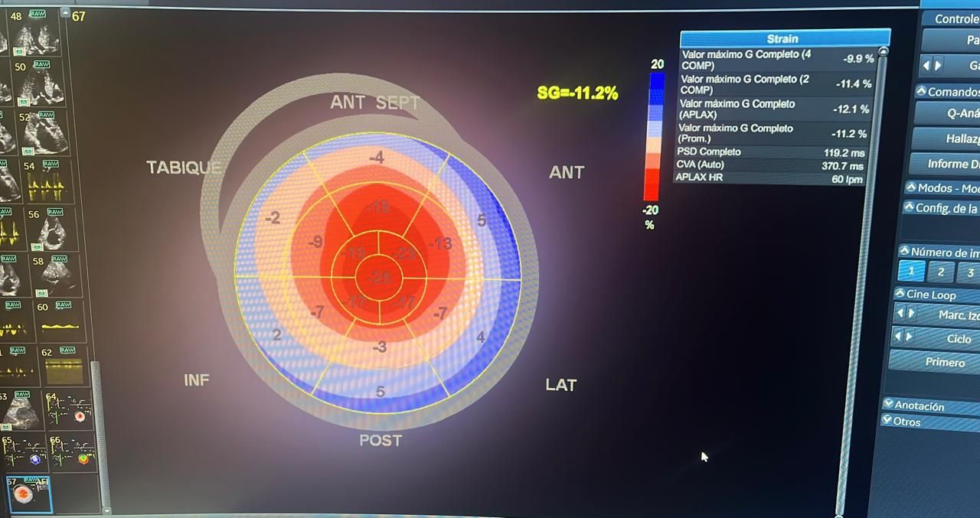Click the scroll-up arrow of thumbnail list
The height and width of the screenshot is (518, 980).
coord(65,14)
